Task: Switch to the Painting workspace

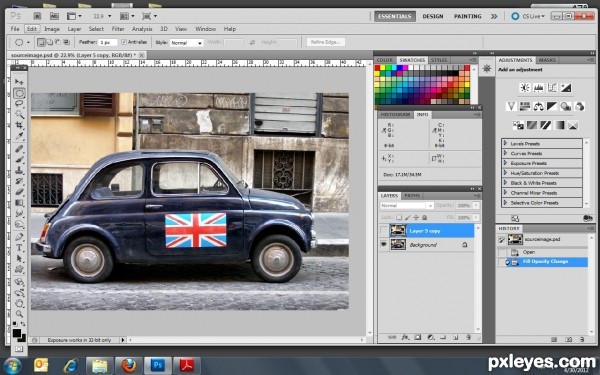Action: point(468,16)
